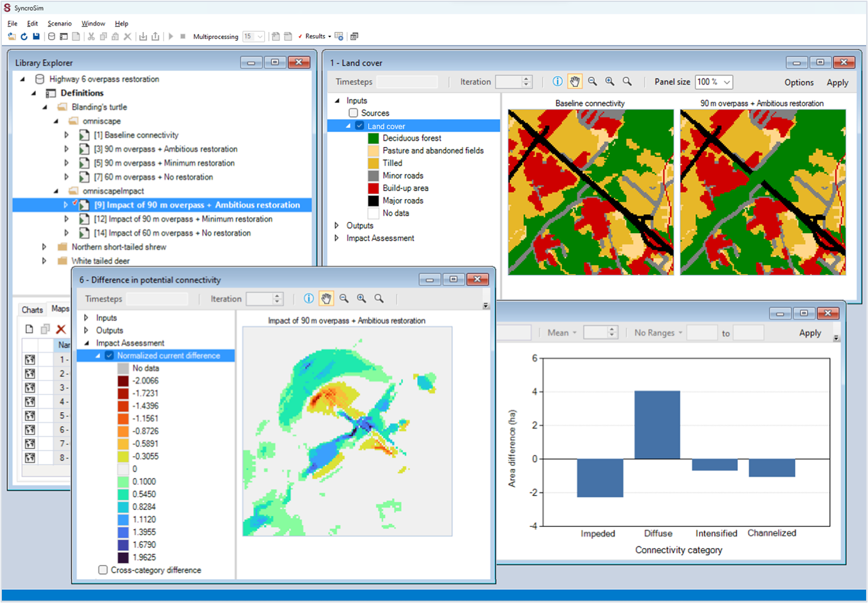Click zoom-to-fit magnifier in Land cover window
Image resolution: width=868 pixels, height=603 pixels.
click(627, 82)
